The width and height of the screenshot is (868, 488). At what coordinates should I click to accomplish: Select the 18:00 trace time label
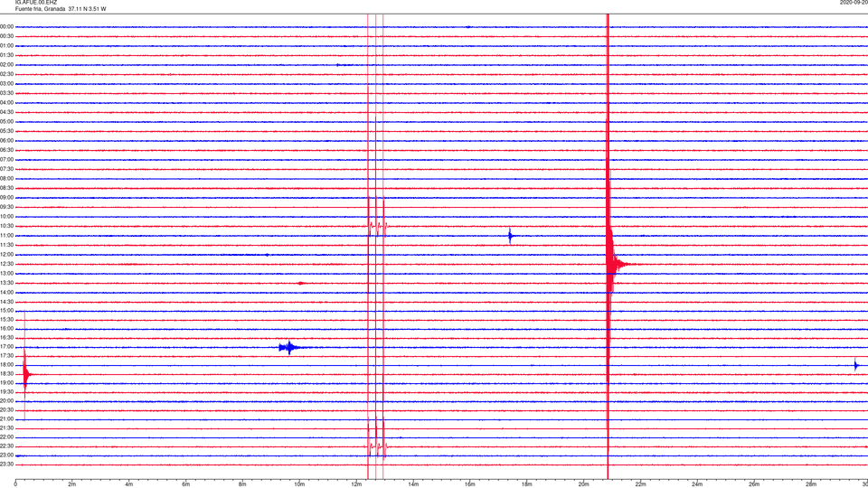click(x=6, y=364)
